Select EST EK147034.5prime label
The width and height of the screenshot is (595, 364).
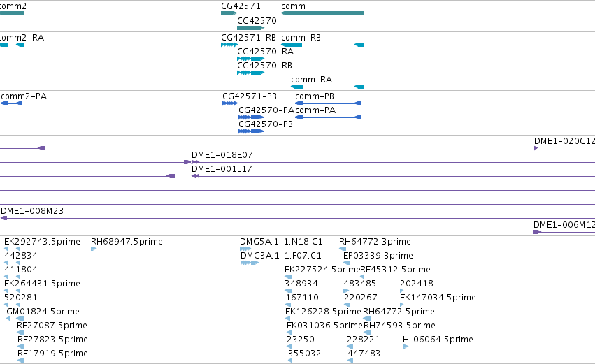[x=438, y=298]
